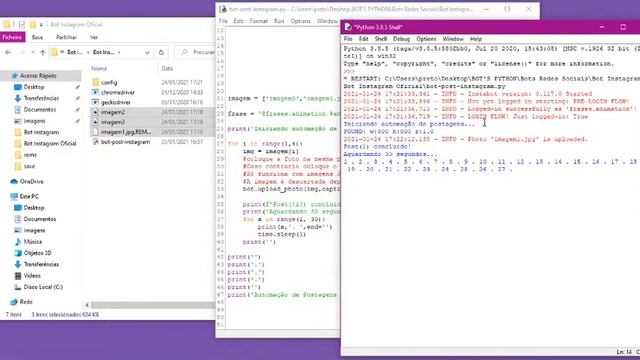Select the imagem2 image file icon
Screen dimensions: 640x360
[x=96, y=112]
